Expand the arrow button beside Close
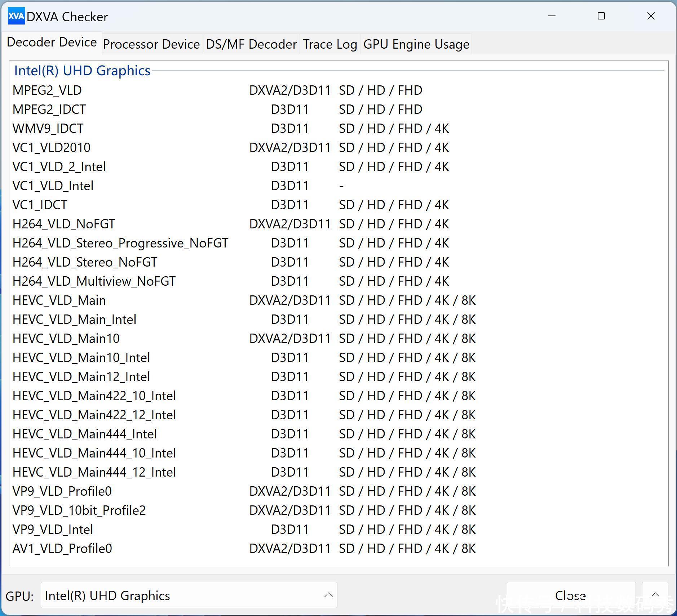 pyautogui.click(x=655, y=595)
